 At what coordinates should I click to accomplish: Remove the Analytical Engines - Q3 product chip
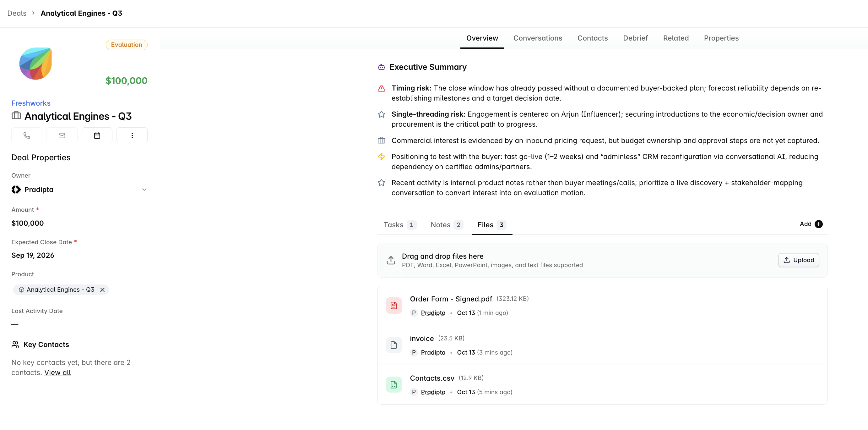click(x=102, y=290)
